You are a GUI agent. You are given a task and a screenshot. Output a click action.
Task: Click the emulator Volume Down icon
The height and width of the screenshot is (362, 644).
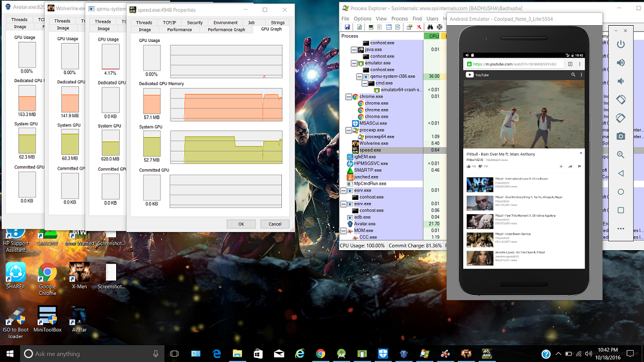(x=621, y=81)
